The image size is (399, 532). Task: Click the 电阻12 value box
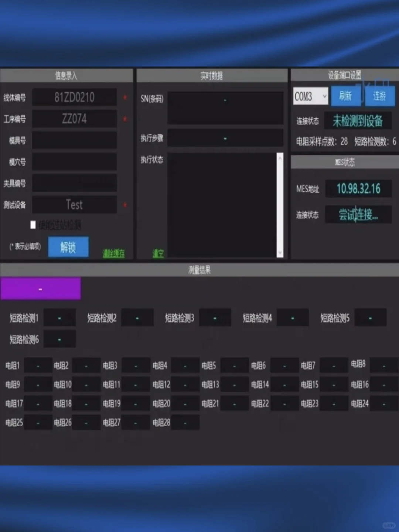point(185,384)
